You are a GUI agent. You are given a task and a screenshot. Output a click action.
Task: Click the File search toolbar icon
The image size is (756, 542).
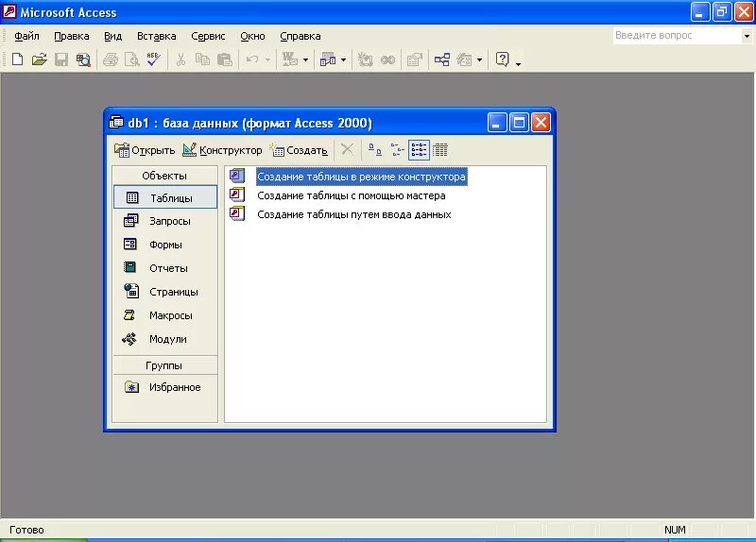pyautogui.click(x=83, y=59)
